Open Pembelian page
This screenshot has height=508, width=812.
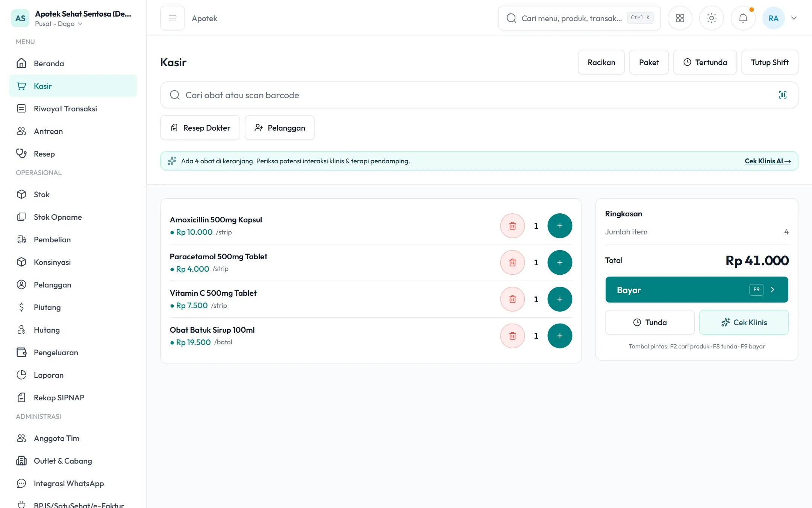tap(73, 239)
